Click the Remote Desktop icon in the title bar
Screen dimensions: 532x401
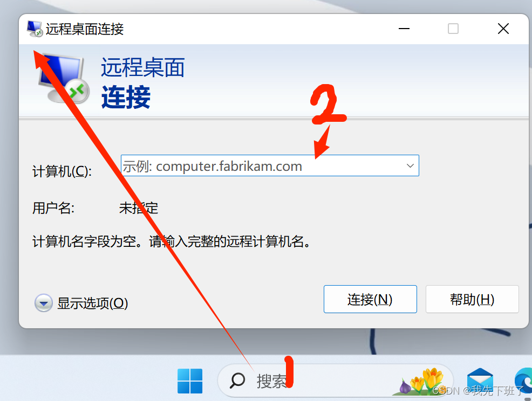point(35,29)
